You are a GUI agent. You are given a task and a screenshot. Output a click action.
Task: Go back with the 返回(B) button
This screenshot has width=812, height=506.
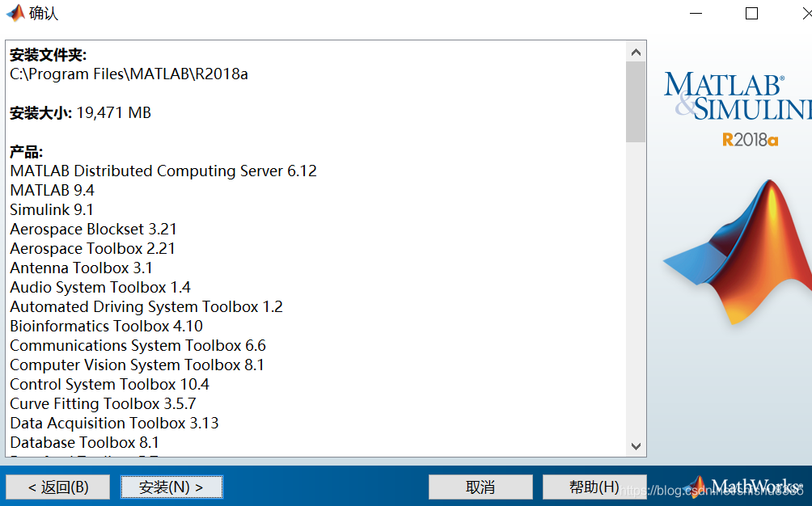click(58, 487)
